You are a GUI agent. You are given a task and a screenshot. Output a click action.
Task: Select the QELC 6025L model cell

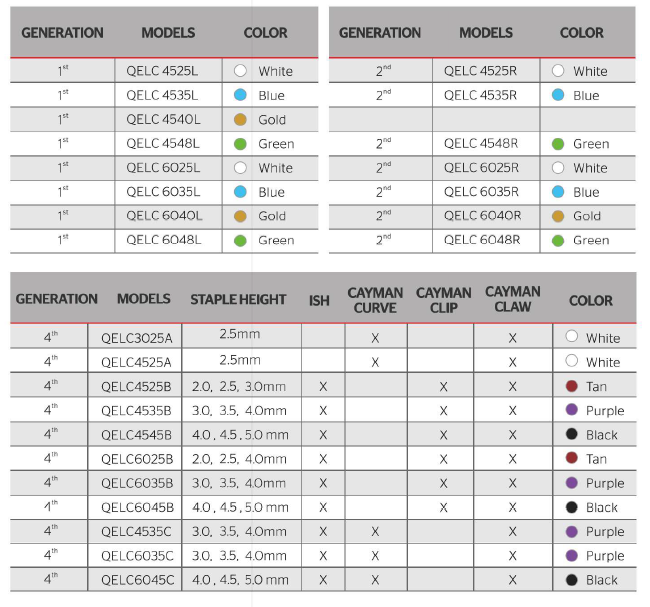[163, 168]
